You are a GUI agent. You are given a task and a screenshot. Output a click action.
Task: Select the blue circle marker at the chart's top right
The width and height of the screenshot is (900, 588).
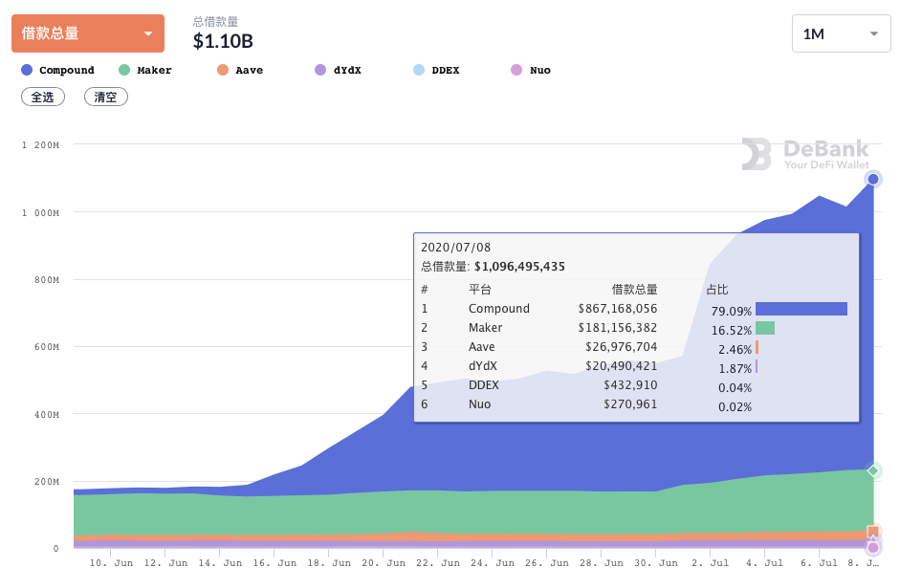click(x=872, y=179)
